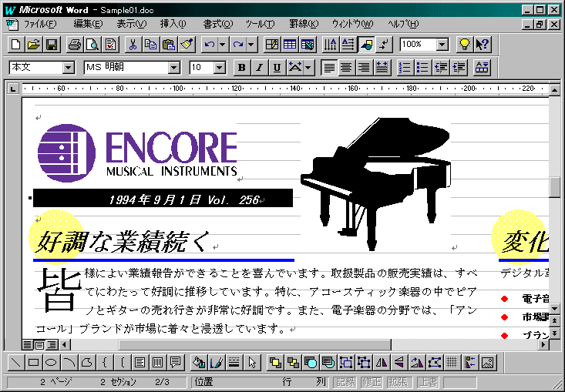This screenshot has height=392, width=565.
Task: Select the Freeform shape tool
Action: 87,363
